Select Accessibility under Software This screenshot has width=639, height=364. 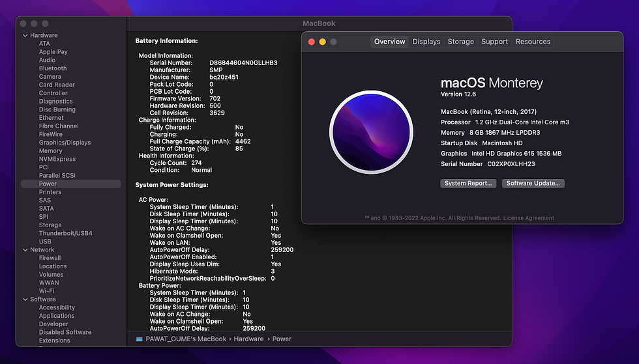pos(57,307)
